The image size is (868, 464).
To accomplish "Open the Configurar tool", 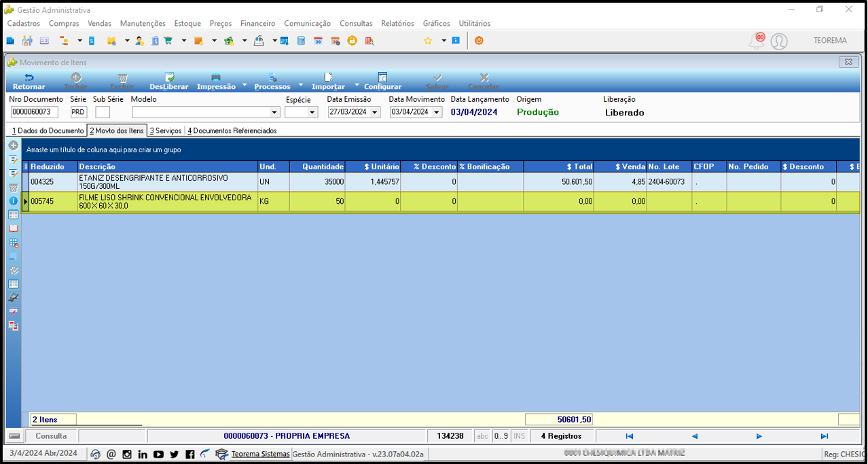I will point(382,82).
